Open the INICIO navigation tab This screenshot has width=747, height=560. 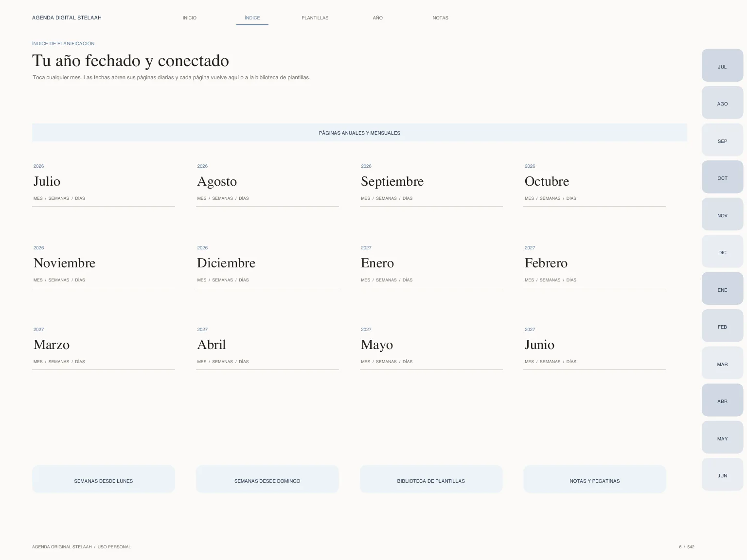coord(190,18)
